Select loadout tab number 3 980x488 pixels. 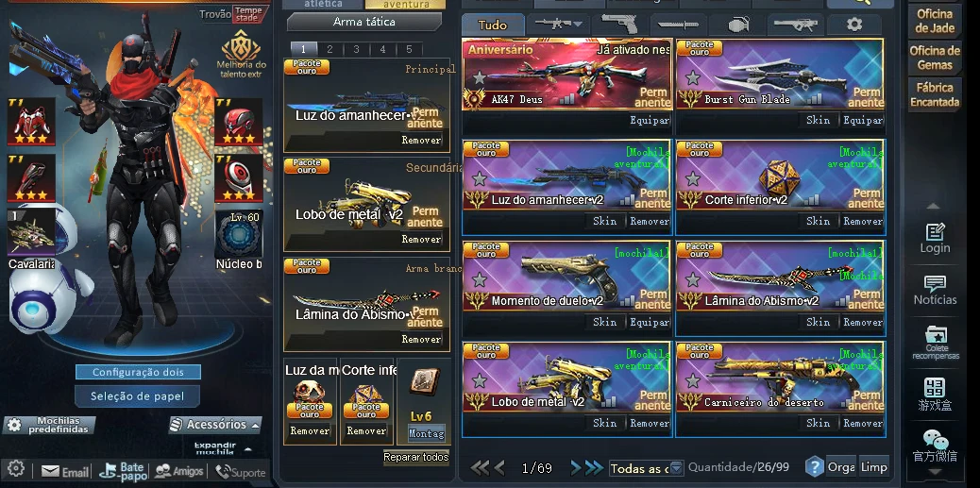pos(356,49)
